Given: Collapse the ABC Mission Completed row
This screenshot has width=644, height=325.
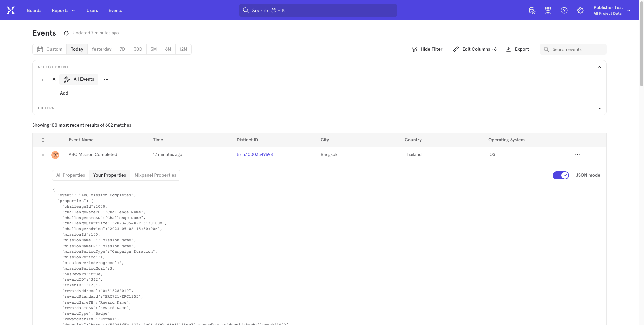Looking at the screenshot, I should tap(43, 155).
